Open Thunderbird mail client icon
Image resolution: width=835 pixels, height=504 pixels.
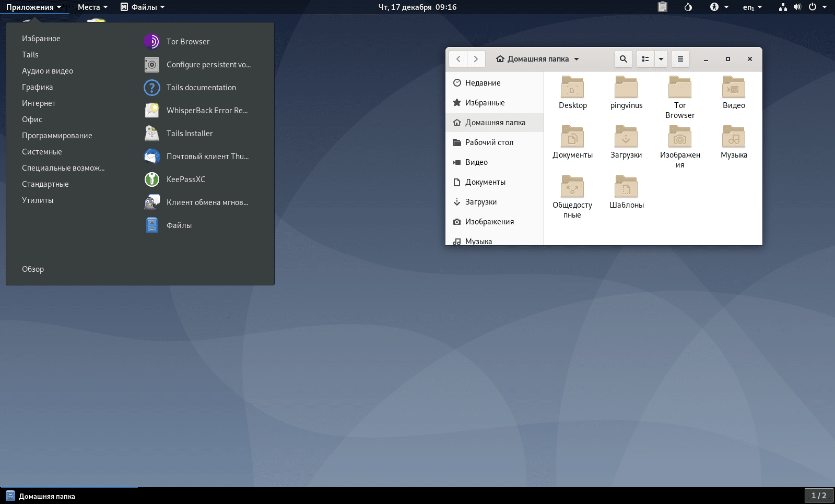point(151,157)
